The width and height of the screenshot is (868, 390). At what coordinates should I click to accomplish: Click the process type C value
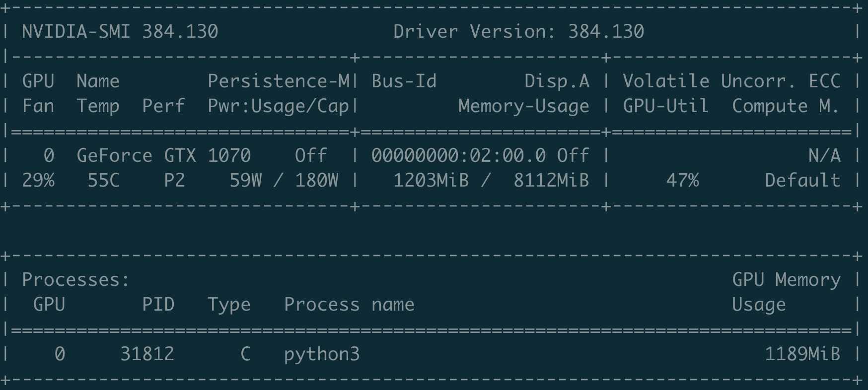(245, 354)
